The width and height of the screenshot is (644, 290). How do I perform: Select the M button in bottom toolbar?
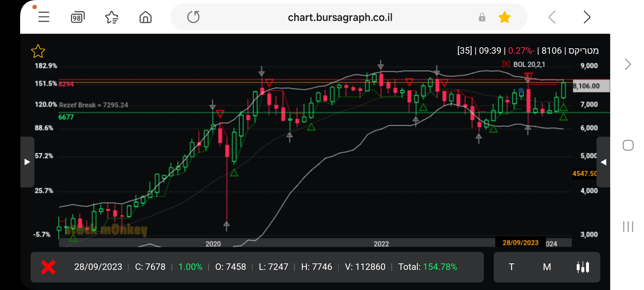(x=547, y=267)
